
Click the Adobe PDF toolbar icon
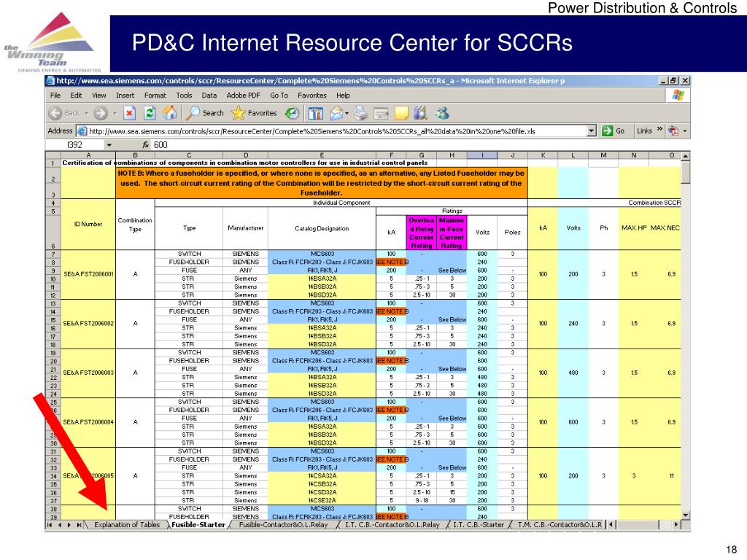(x=673, y=131)
